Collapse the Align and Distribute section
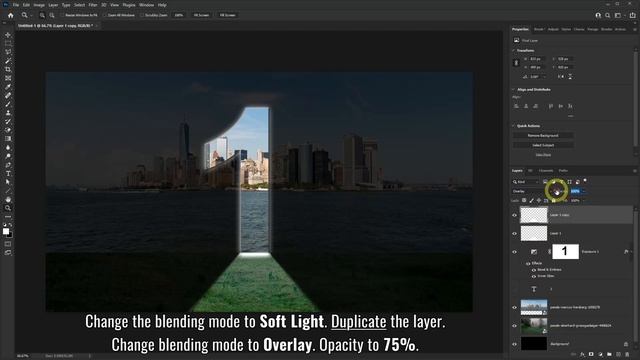Screen dimensions: 640x360 click(513, 89)
